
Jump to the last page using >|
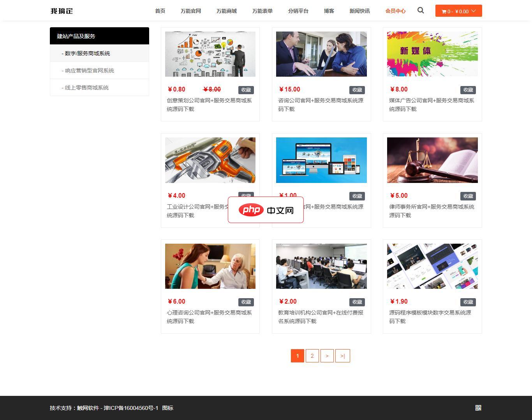342,355
